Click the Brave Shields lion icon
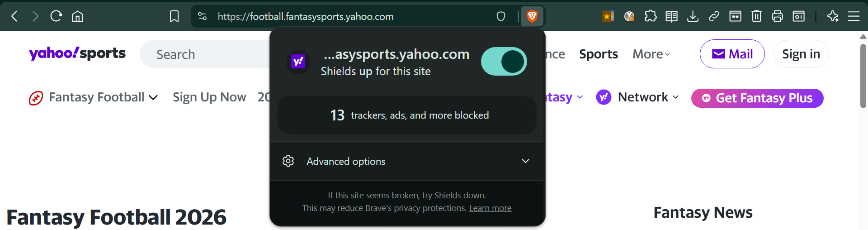Screen dimensions: 868x230 (532, 17)
